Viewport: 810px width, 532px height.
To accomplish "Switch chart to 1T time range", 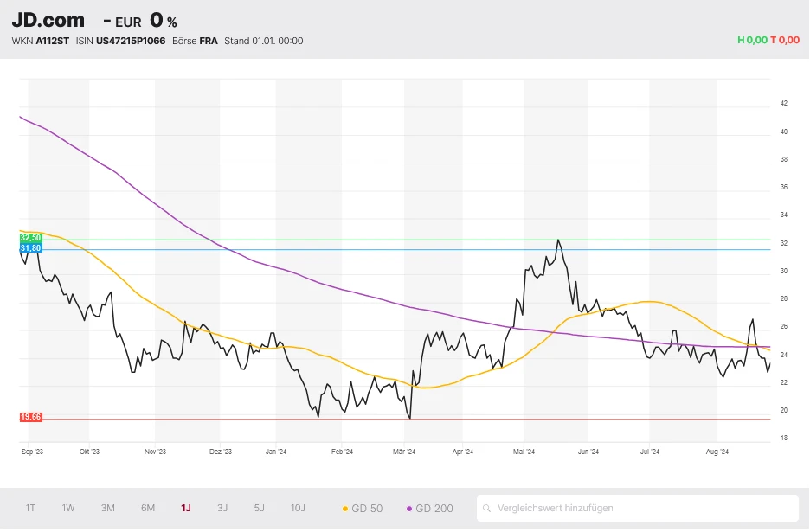I will pyautogui.click(x=30, y=509).
